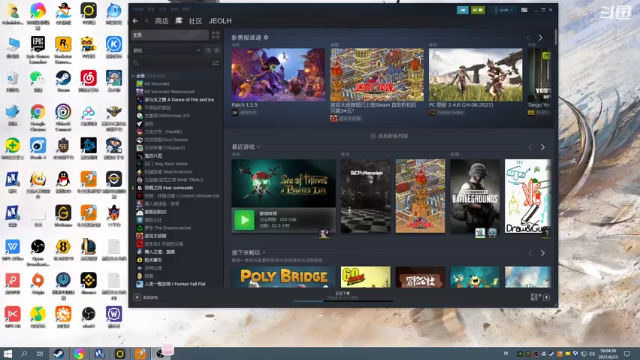This screenshot has height=360, width=640.
Task: Click the library search magnifier icon
Action: 136,63
